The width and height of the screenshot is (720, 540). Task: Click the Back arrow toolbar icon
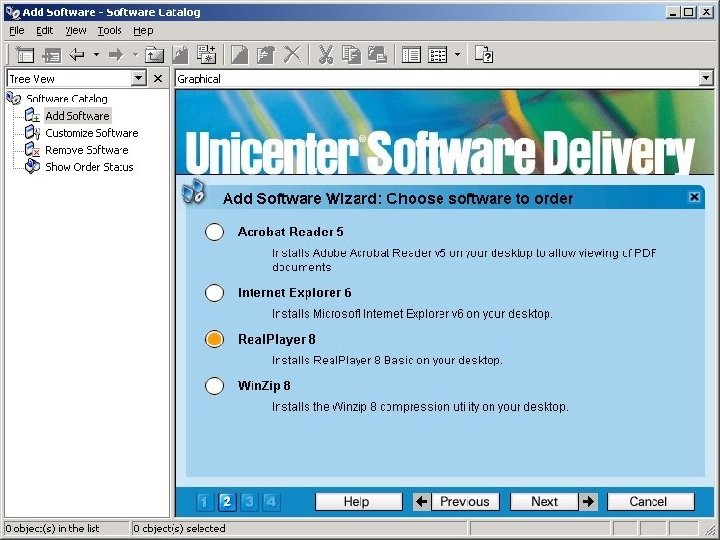(x=77, y=55)
